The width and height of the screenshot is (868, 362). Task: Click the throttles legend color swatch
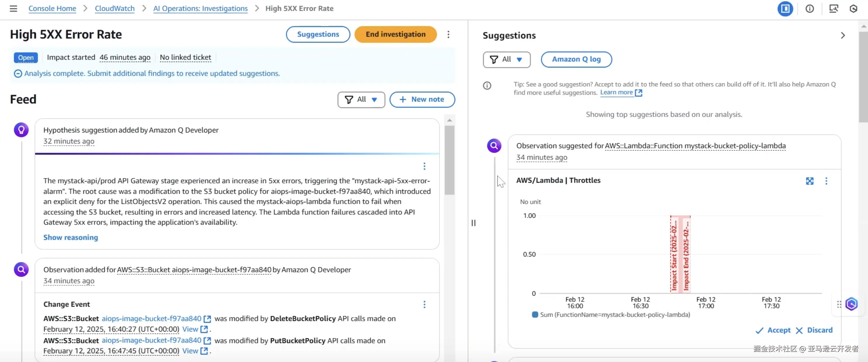pos(535,314)
